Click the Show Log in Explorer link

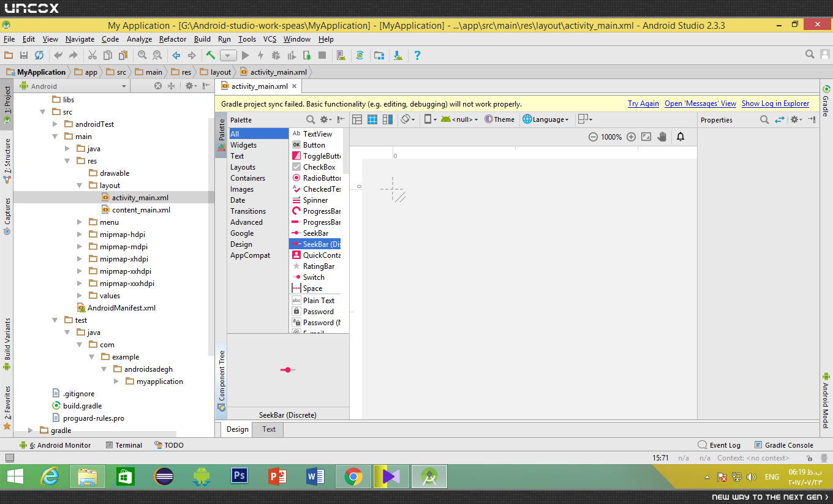[x=775, y=103]
